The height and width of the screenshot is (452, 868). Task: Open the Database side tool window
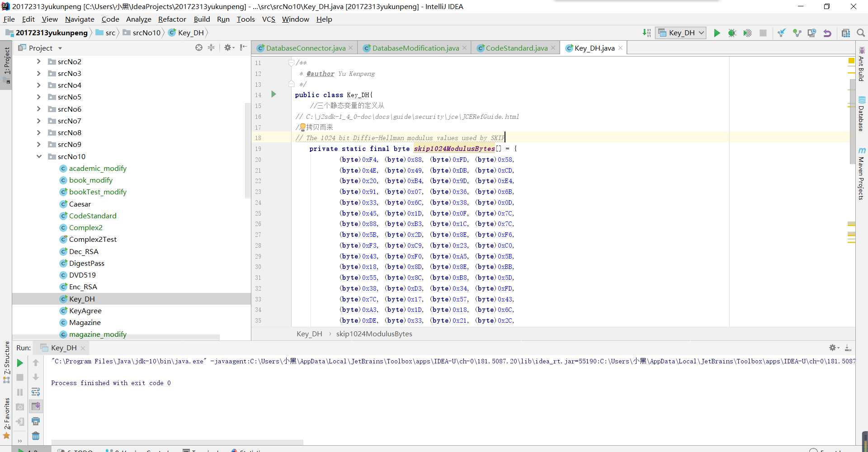(x=862, y=114)
